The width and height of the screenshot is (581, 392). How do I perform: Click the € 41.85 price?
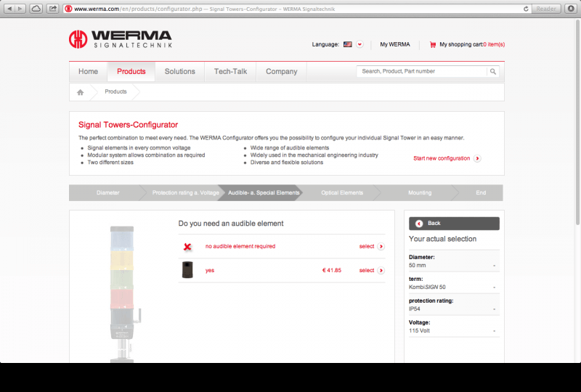coord(332,271)
